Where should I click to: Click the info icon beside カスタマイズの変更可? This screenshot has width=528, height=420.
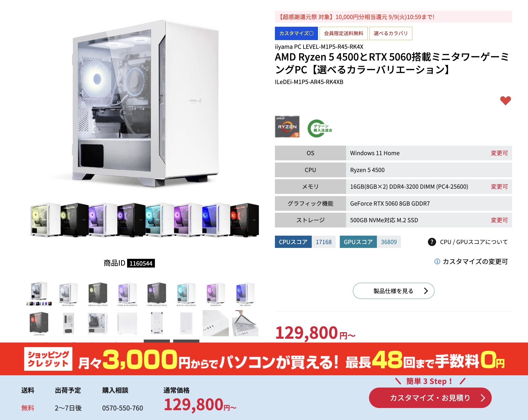tap(437, 262)
